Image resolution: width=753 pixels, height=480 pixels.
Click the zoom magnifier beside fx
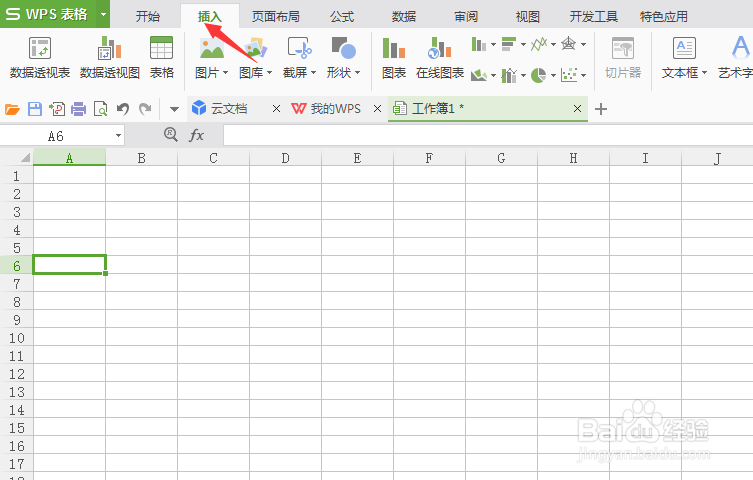pos(170,134)
